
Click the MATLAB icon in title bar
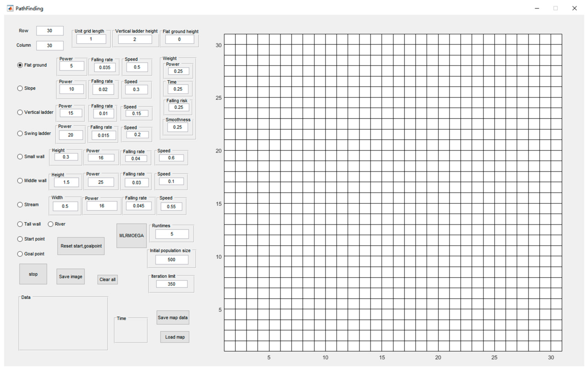[x=10, y=8]
